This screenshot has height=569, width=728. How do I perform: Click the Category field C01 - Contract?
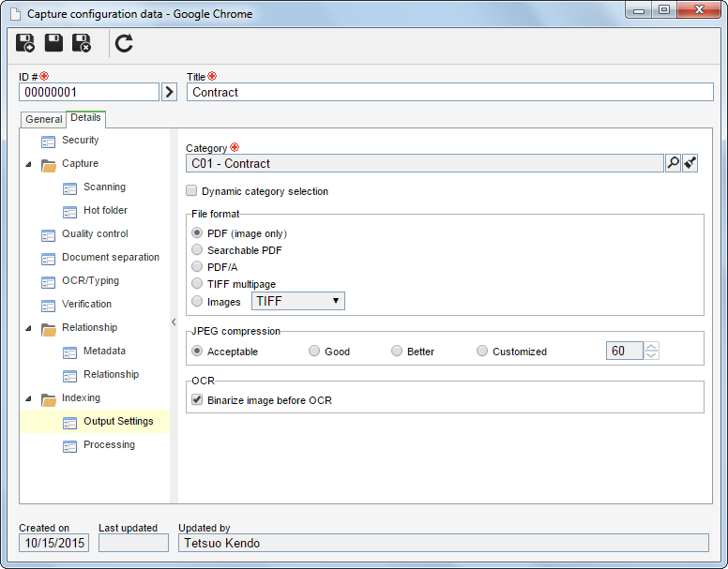click(424, 163)
